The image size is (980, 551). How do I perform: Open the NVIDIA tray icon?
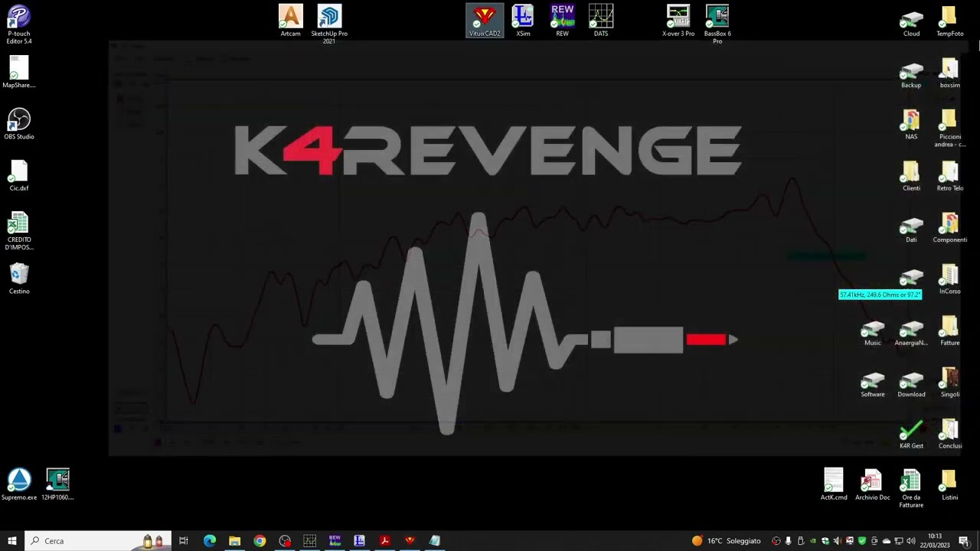813,541
